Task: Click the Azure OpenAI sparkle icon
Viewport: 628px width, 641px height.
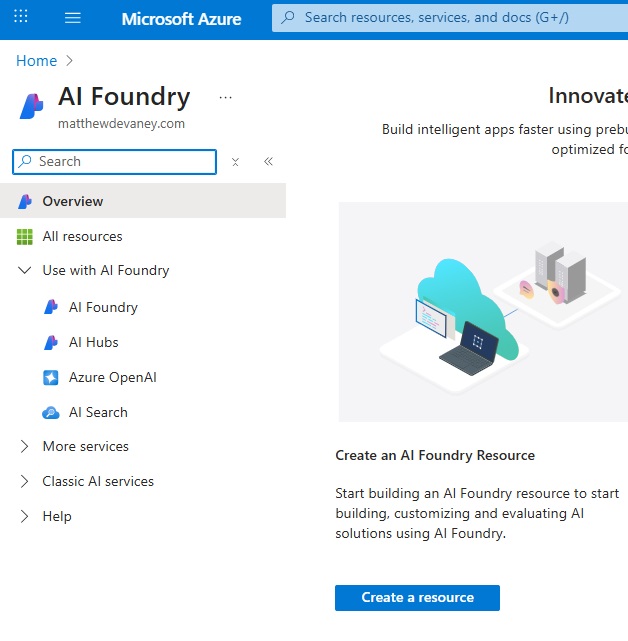Action: click(x=51, y=377)
